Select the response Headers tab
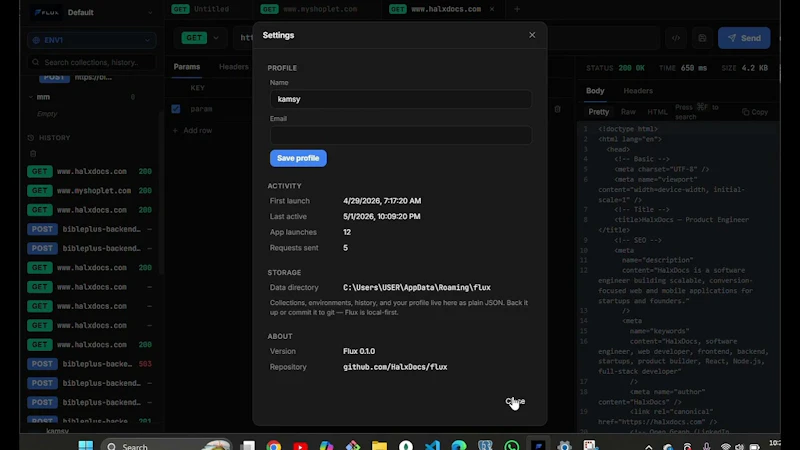Viewport: 800px width, 450px height. [638, 91]
